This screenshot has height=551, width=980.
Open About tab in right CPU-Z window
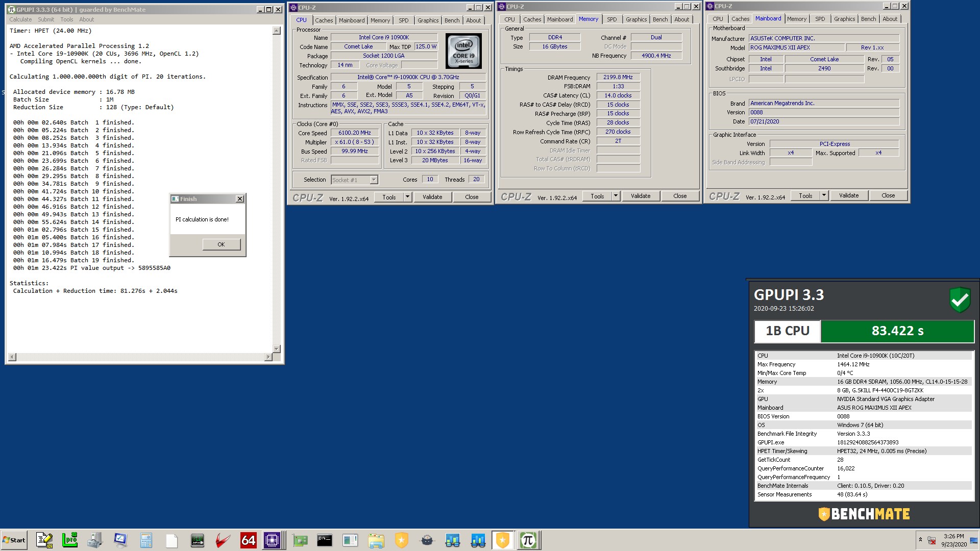(890, 19)
